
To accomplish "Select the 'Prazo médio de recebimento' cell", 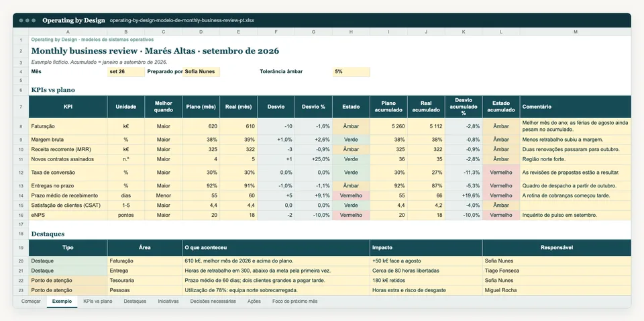I will point(68,195).
